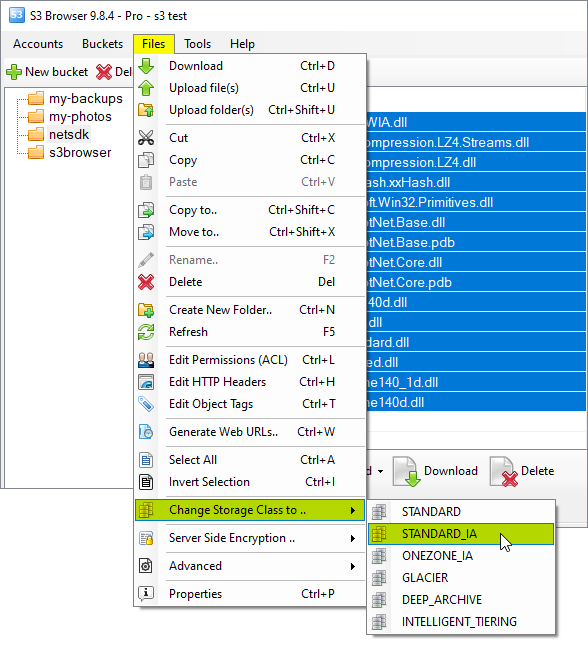Click the Edit Permissions (ACL) people icon
Screen dimensions: 588x652
point(146,360)
